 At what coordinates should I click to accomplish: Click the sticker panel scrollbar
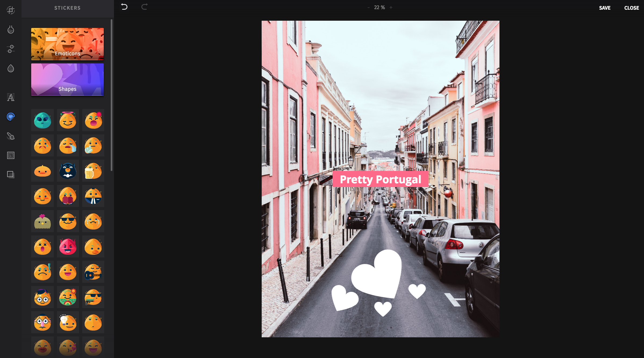point(112,95)
